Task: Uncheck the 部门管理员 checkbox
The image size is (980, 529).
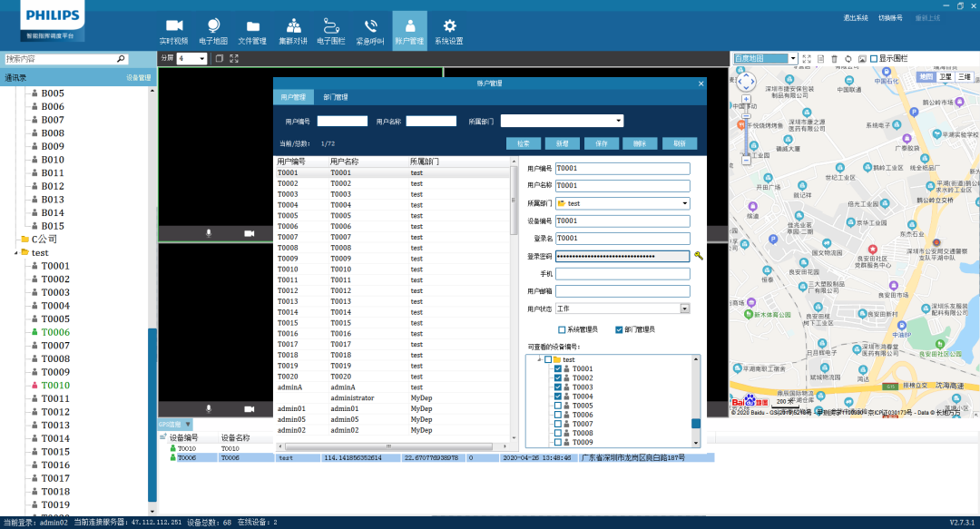Action: 619,329
